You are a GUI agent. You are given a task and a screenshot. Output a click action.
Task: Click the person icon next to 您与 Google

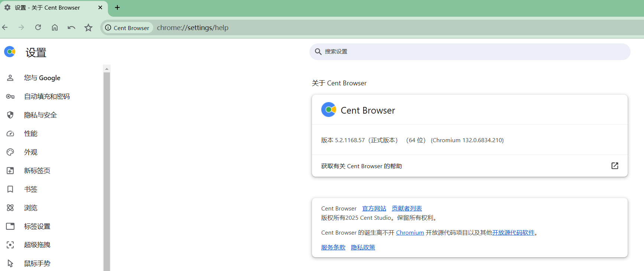10,78
